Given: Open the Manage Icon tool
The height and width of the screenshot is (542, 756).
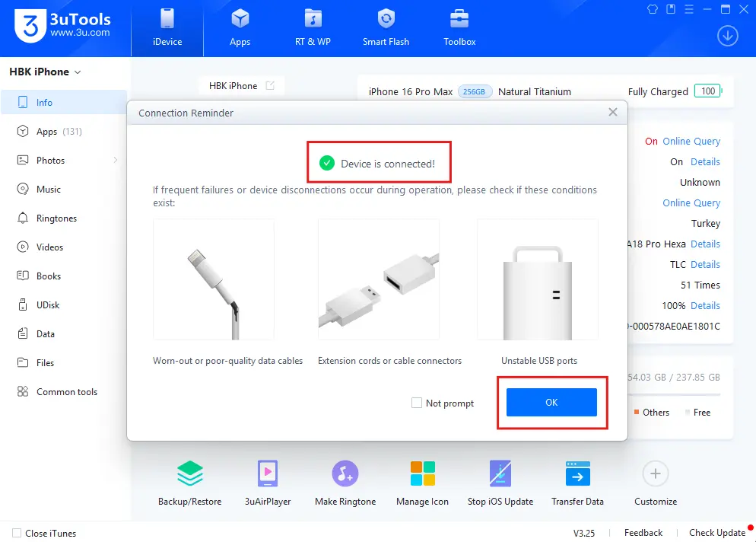Looking at the screenshot, I should pyautogui.click(x=422, y=473).
